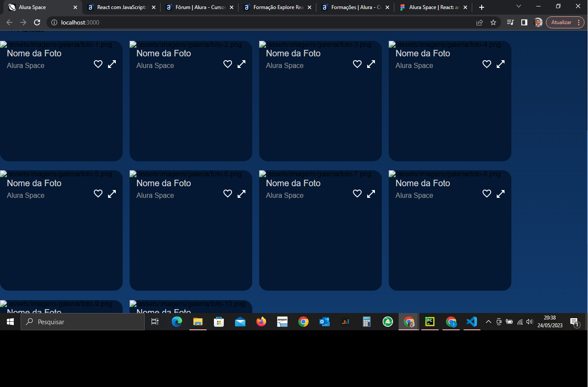The image size is (588, 387).
Task: Go back to the previous page
Action: click(9, 22)
